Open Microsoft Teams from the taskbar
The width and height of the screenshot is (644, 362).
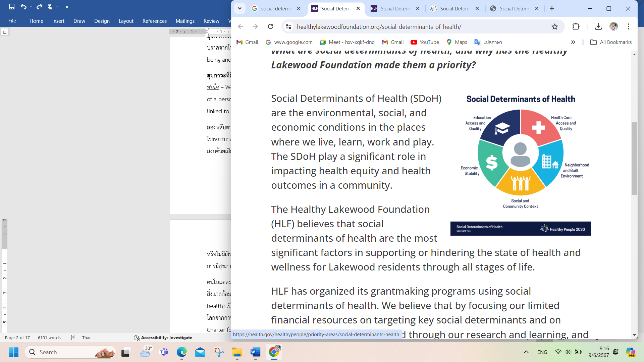(x=164, y=352)
